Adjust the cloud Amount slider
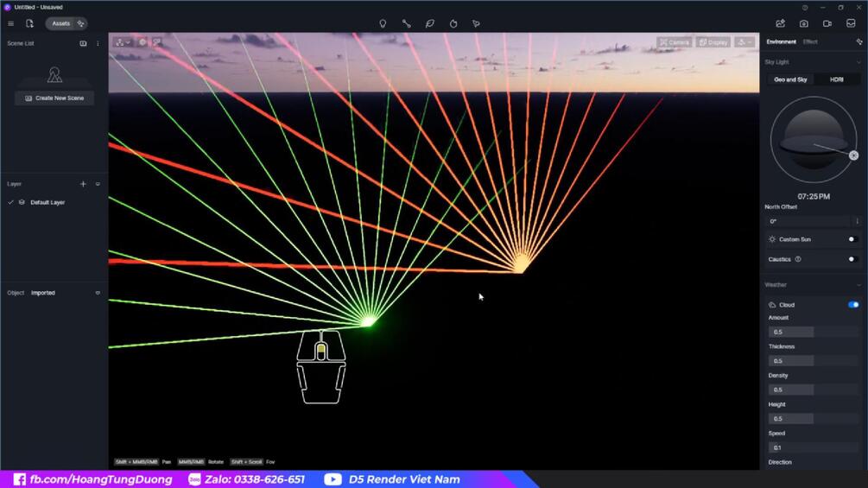The width and height of the screenshot is (868, 488). pos(814,332)
